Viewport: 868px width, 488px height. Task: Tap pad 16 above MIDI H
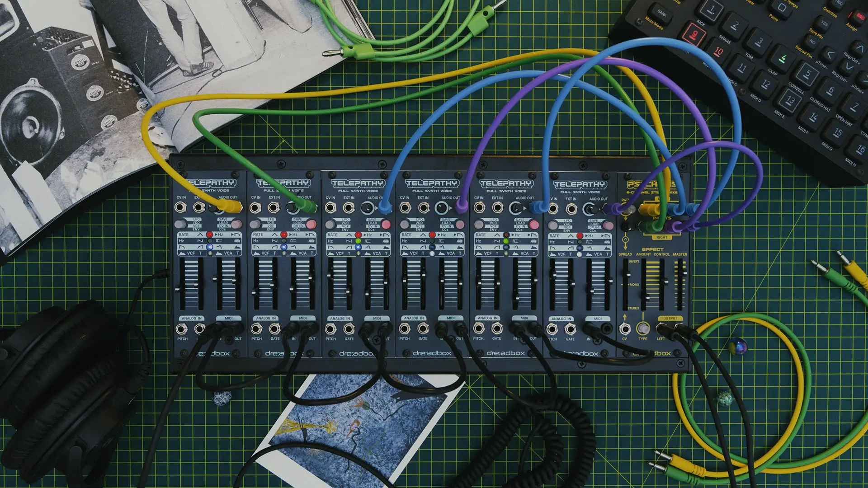[x=859, y=150]
